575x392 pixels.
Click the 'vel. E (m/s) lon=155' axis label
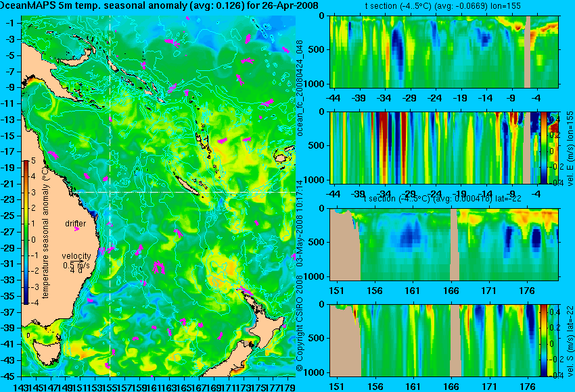[x=570, y=149]
